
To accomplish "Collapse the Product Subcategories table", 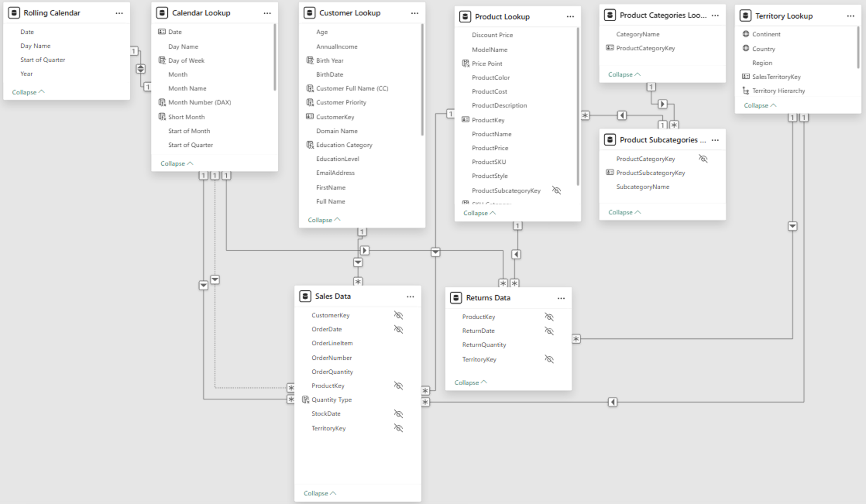I will pos(624,212).
